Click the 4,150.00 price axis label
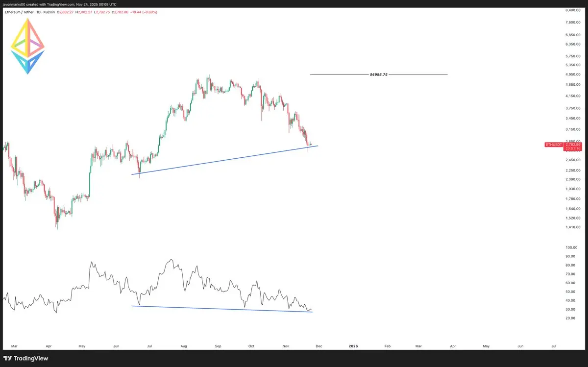 (573, 96)
